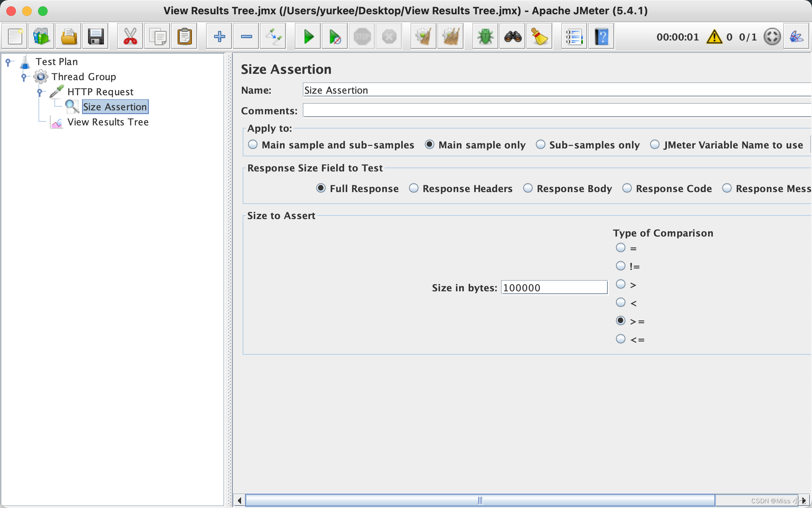Collapse the Thread Group tree node
Screen dimensions: 812x508
[x=24, y=77]
